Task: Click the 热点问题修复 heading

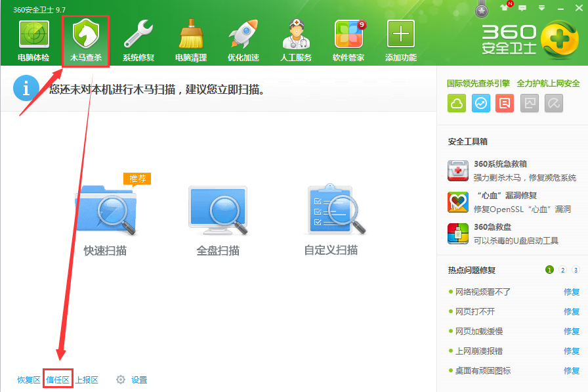Action: (472, 270)
